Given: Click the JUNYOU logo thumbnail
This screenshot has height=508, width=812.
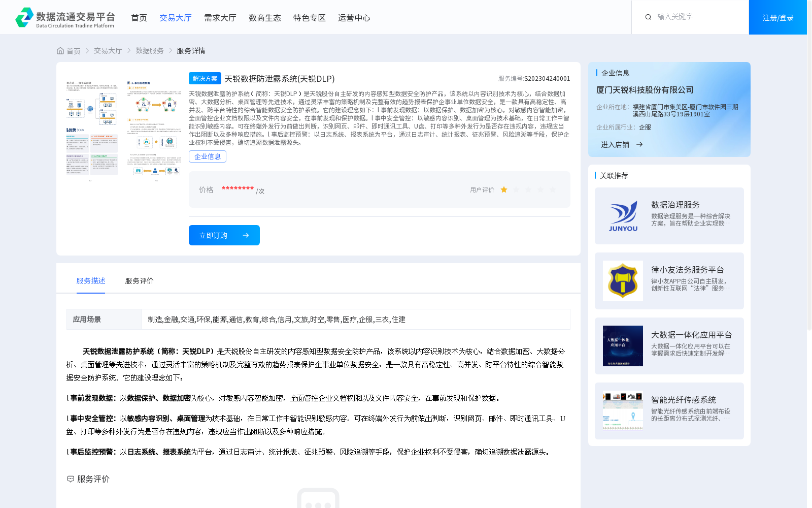Looking at the screenshot, I should [623, 216].
